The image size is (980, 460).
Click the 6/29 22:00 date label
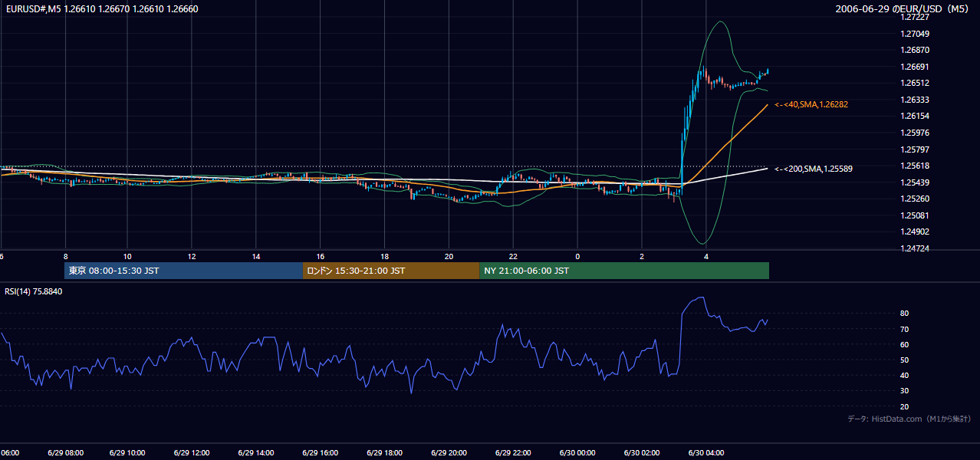tap(513, 452)
